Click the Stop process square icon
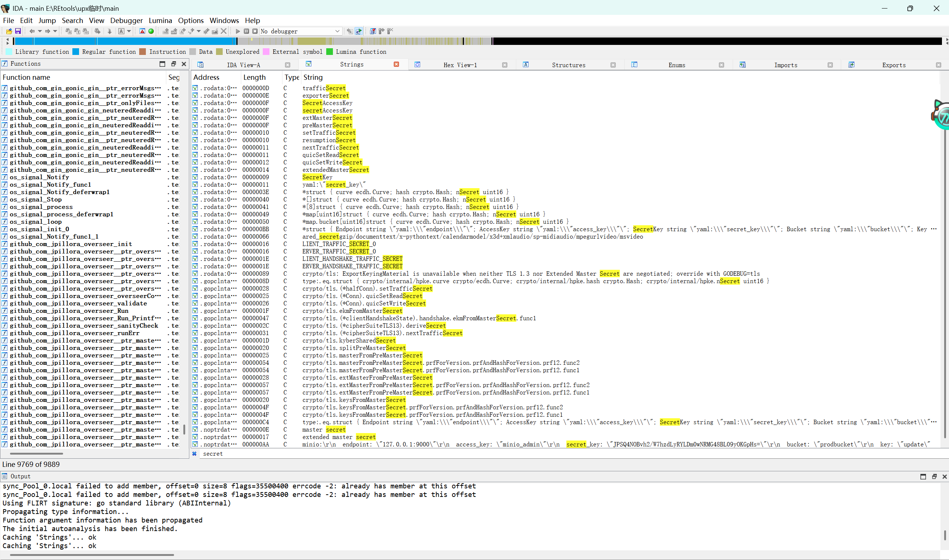The height and width of the screenshot is (560, 949). coord(255,31)
